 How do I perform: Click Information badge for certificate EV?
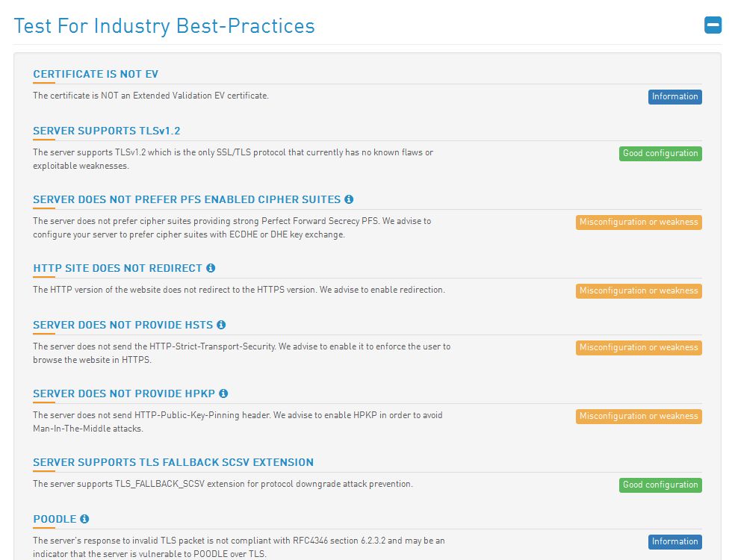tap(674, 96)
